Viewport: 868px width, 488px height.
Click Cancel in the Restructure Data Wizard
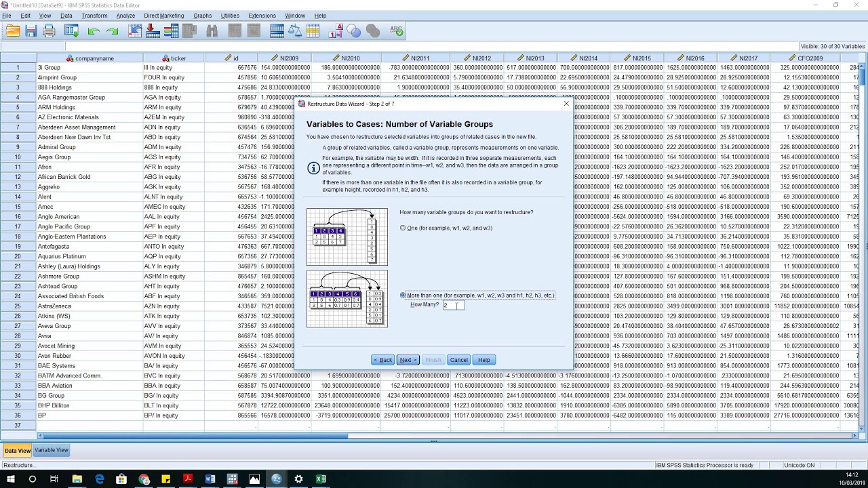(458, 360)
